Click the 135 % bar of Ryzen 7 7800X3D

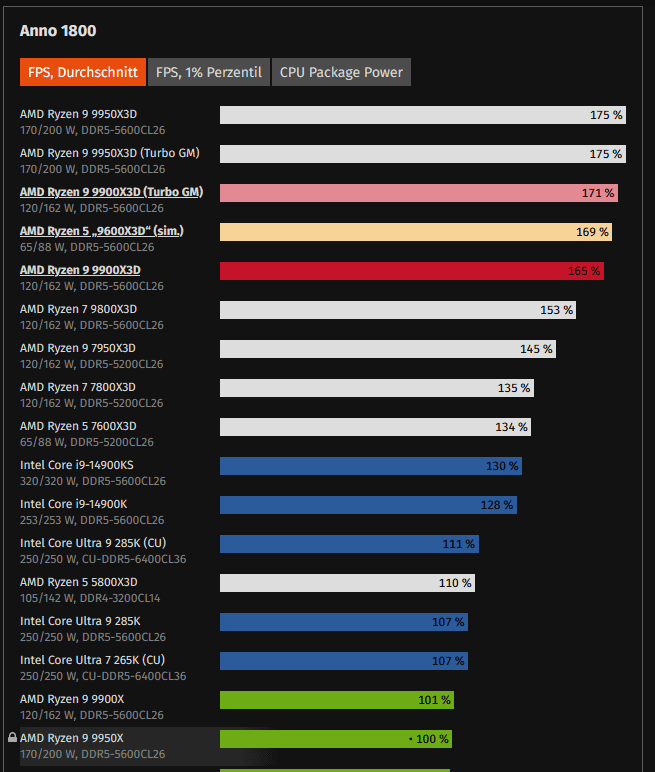click(377, 388)
